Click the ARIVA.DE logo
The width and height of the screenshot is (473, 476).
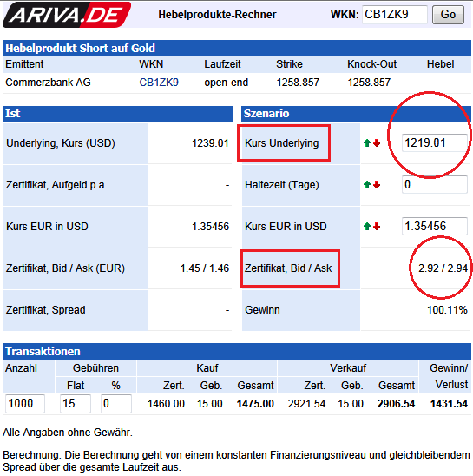(x=67, y=15)
